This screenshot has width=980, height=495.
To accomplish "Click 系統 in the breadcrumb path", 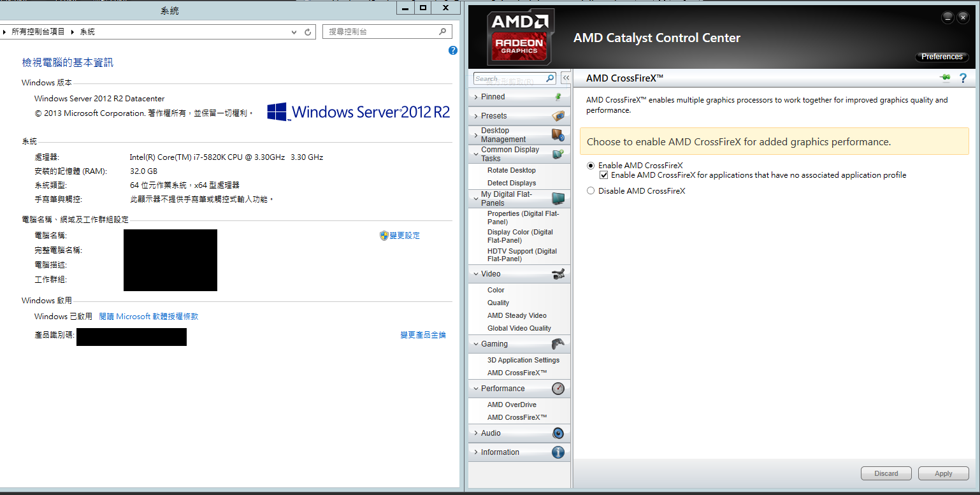I will [87, 32].
